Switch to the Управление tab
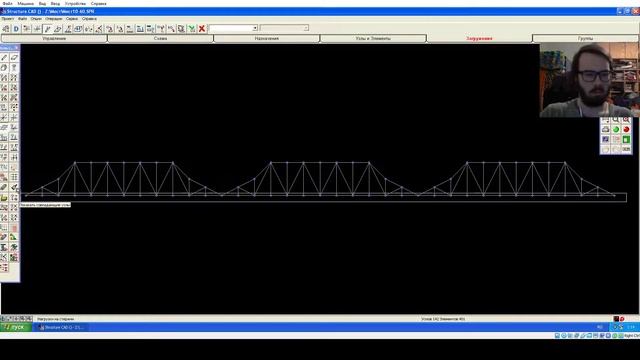 coord(54,38)
